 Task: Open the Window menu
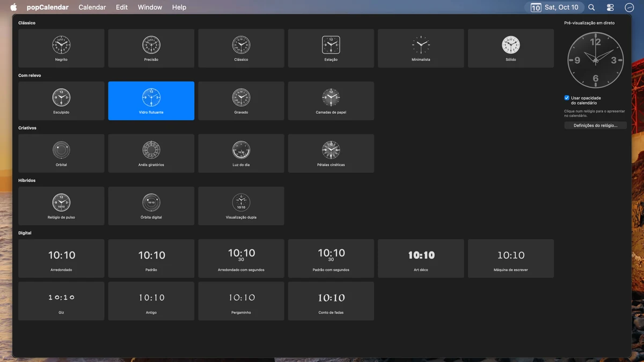(x=150, y=8)
